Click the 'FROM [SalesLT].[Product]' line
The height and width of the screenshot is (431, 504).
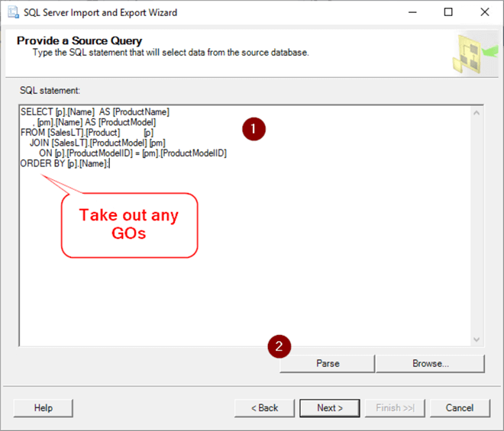point(87,133)
